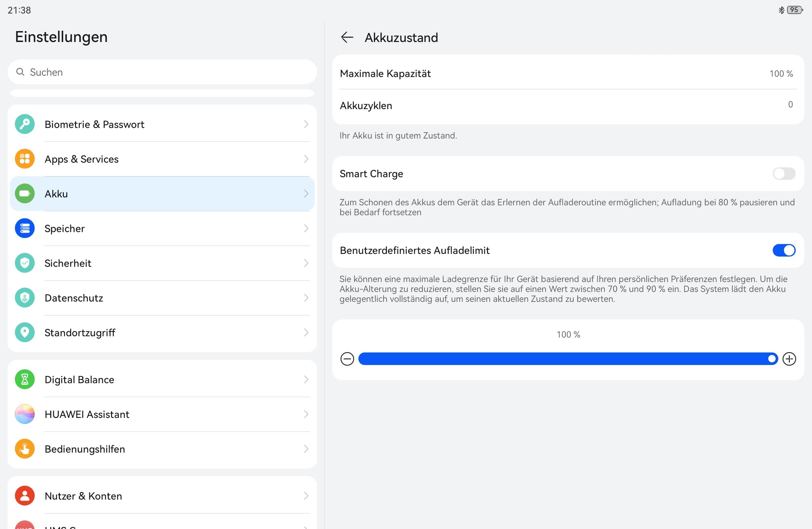The width and height of the screenshot is (812, 529).
Task: Click the Biometrie & Passwort key icon
Action: pyautogui.click(x=24, y=124)
